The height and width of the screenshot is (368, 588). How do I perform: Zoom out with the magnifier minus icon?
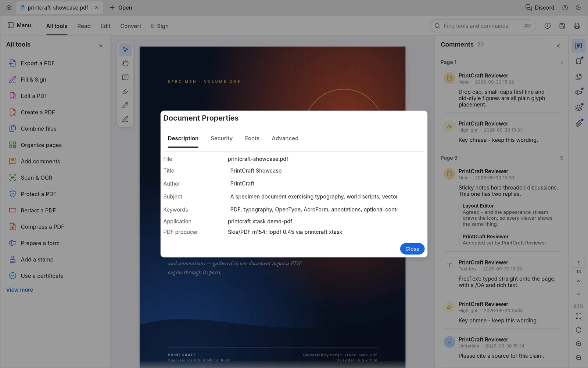pos(578,358)
